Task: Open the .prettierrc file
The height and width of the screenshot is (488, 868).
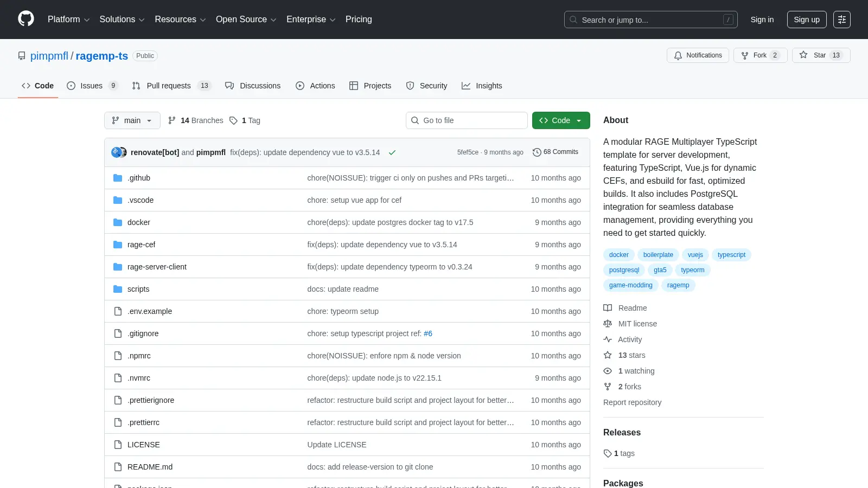Action: 143,422
